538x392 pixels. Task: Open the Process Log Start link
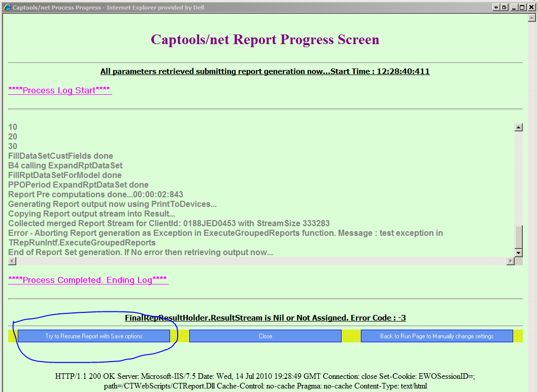tap(60, 90)
